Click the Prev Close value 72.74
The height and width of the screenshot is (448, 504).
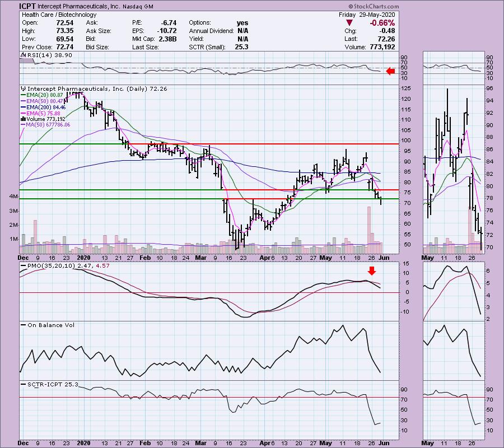point(64,47)
